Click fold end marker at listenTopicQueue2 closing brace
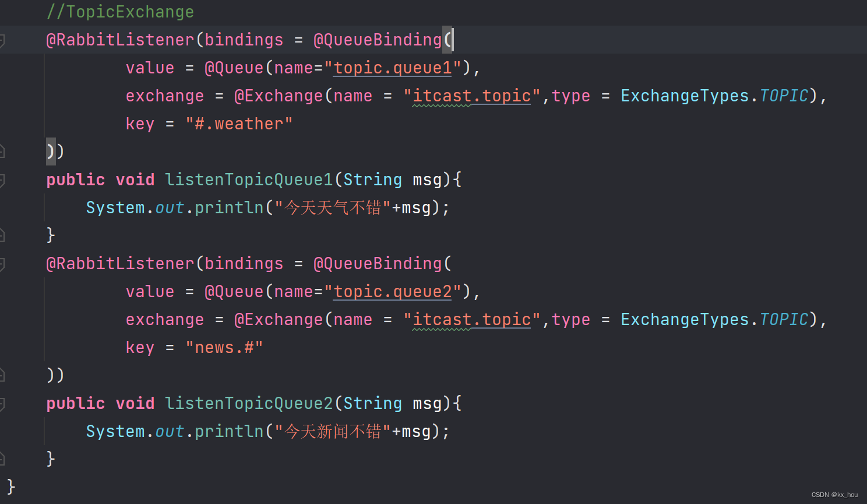 point(2,459)
